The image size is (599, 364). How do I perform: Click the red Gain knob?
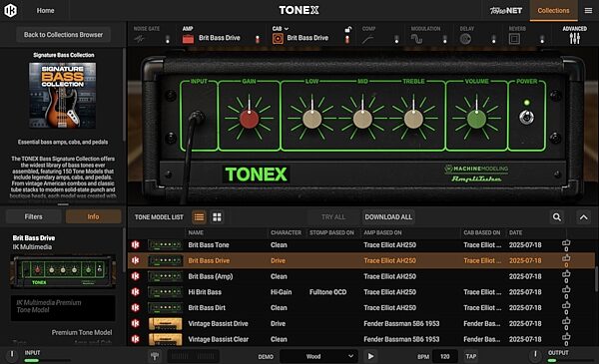coord(249,119)
